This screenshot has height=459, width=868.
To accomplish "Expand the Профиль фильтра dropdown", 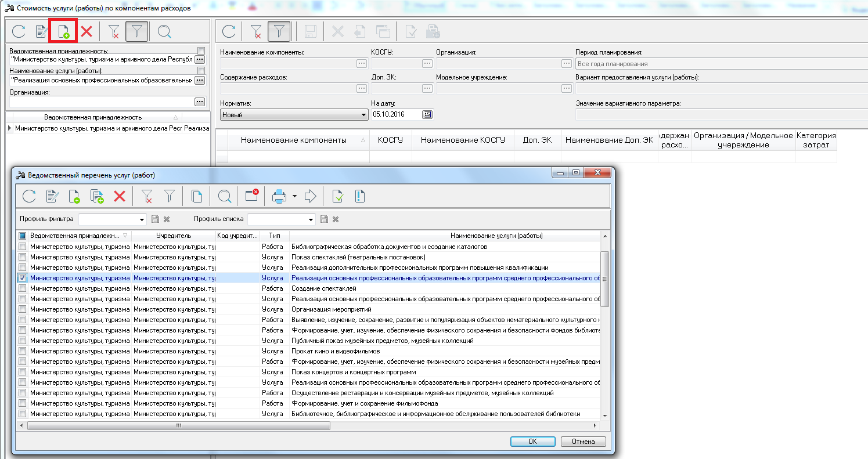I will 142,219.
